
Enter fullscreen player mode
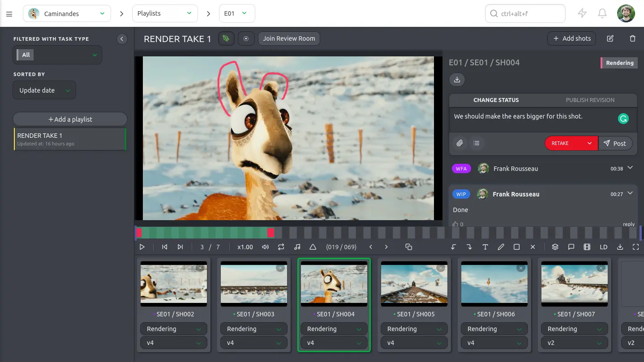[635, 247]
